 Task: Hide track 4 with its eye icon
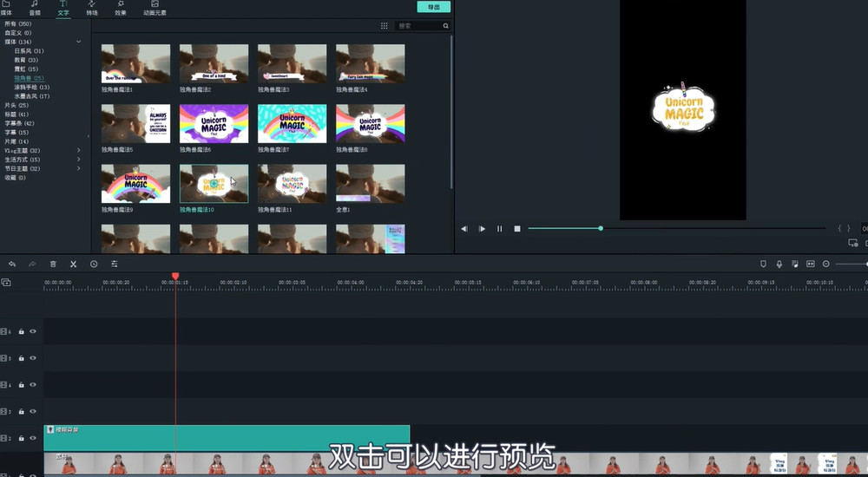[x=33, y=384]
